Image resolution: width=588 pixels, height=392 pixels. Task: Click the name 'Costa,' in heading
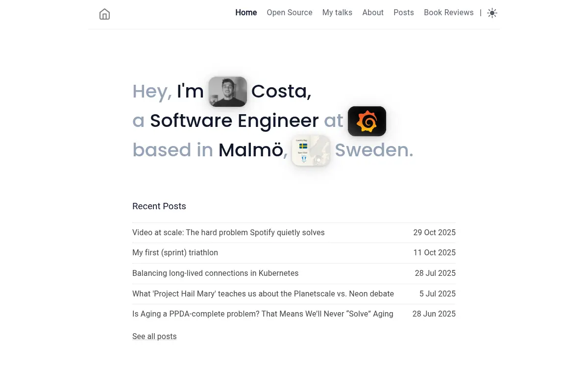click(x=281, y=92)
